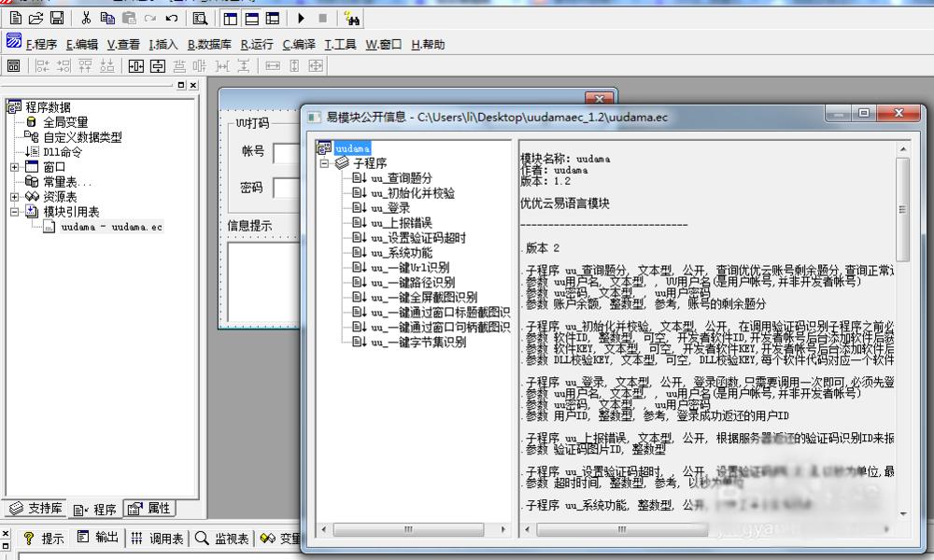The image size is (934, 560).
Task: Click the print preview magnifier icon
Action: [200, 18]
